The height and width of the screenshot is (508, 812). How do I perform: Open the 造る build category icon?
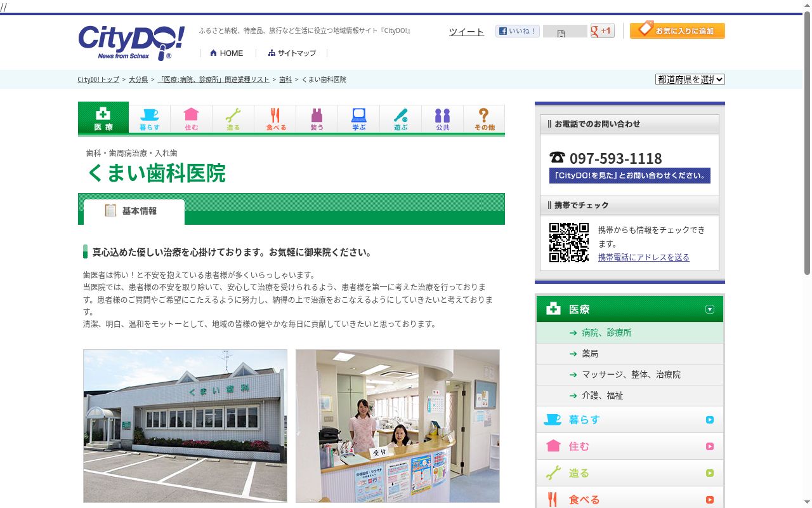pos(233,119)
